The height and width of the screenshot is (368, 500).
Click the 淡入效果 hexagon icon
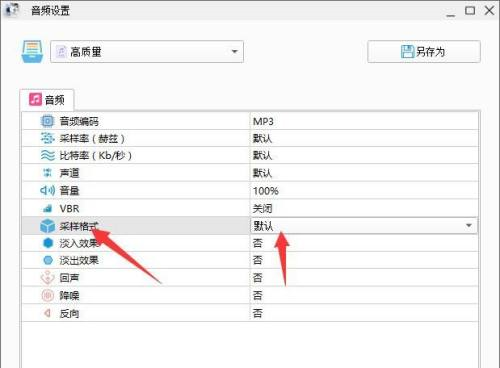click(x=48, y=243)
